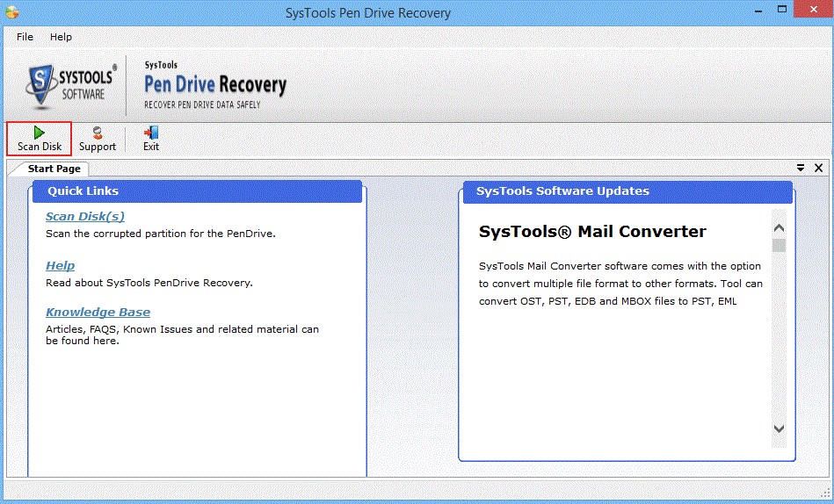Image resolution: width=834 pixels, height=504 pixels.
Task: Click the Quick Links panel header
Action: 198,191
